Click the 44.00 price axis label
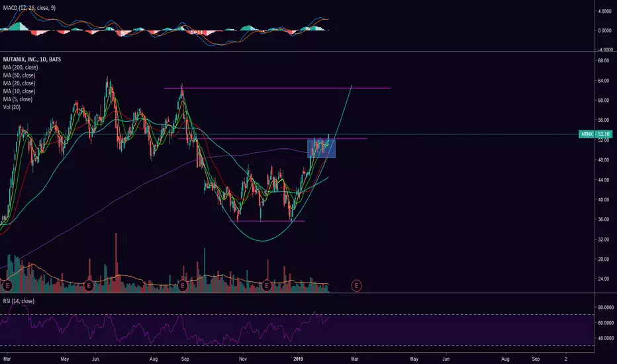The height and width of the screenshot is (364, 617). (603, 180)
